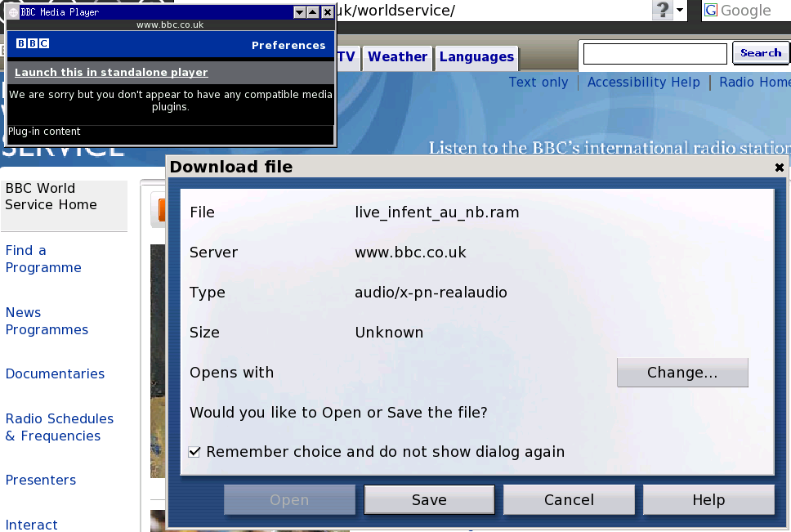Click the Google search engine icon
The width and height of the screenshot is (791, 532).
(x=711, y=11)
